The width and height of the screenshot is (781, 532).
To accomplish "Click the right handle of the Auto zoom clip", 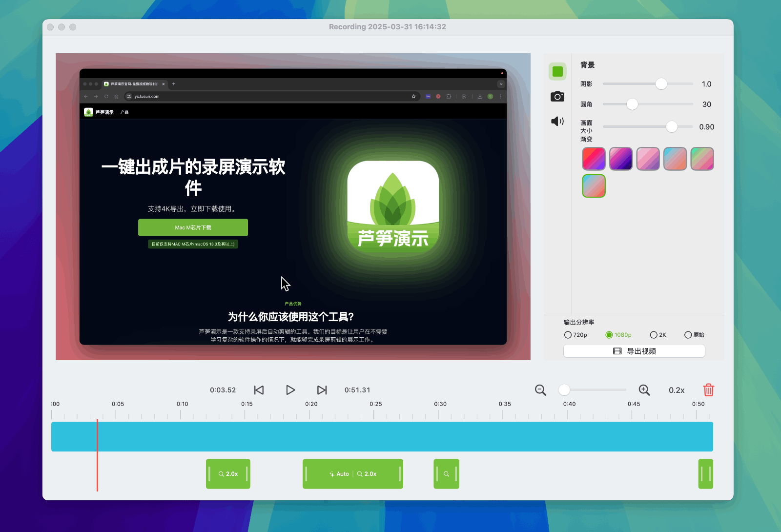I will 400,474.
